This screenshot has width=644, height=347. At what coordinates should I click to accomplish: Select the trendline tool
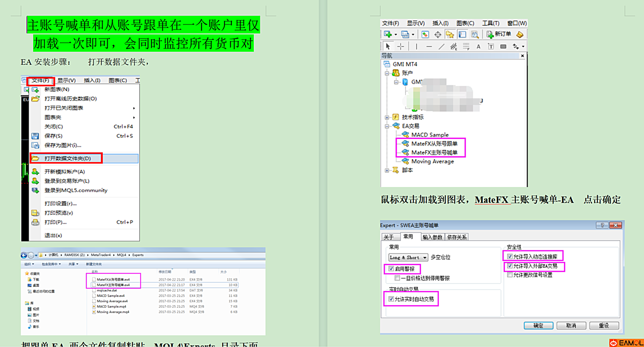click(441, 47)
